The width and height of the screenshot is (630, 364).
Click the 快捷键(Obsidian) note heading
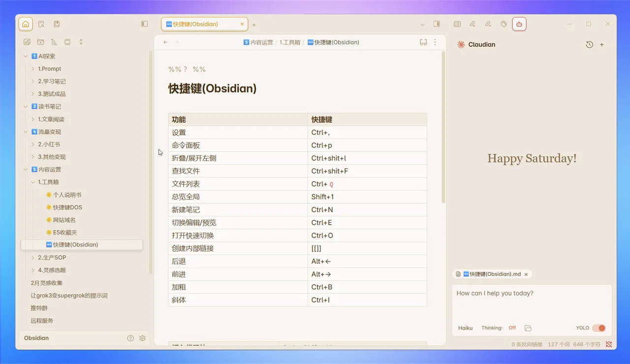(213, 89)
